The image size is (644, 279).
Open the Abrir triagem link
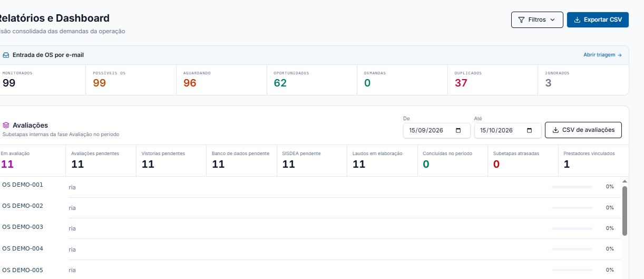(x=602, y=55)
